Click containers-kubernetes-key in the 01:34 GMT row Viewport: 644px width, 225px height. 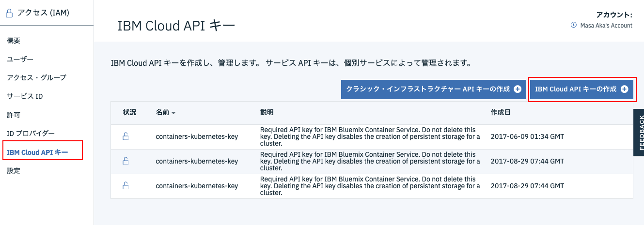tap(197, 136)
